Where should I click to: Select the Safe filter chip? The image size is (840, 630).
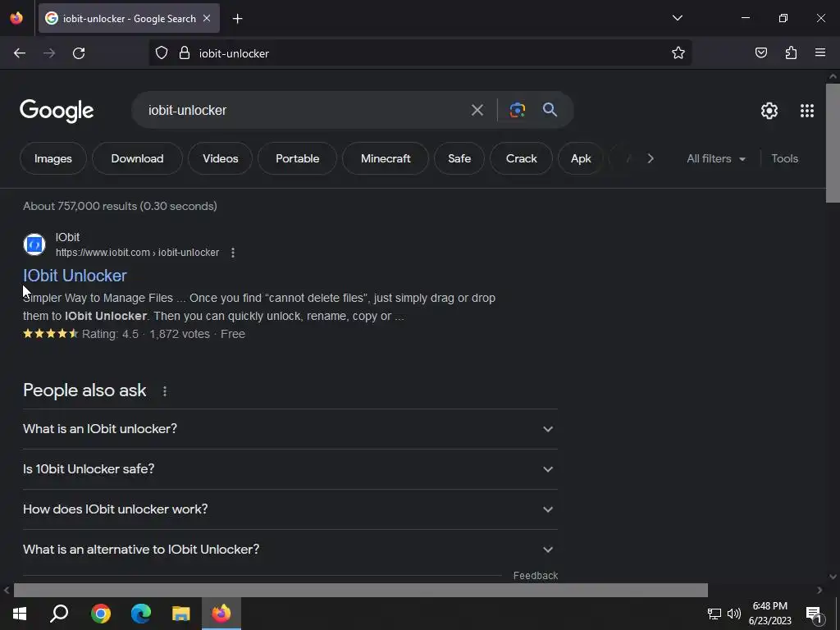(459, 158)
